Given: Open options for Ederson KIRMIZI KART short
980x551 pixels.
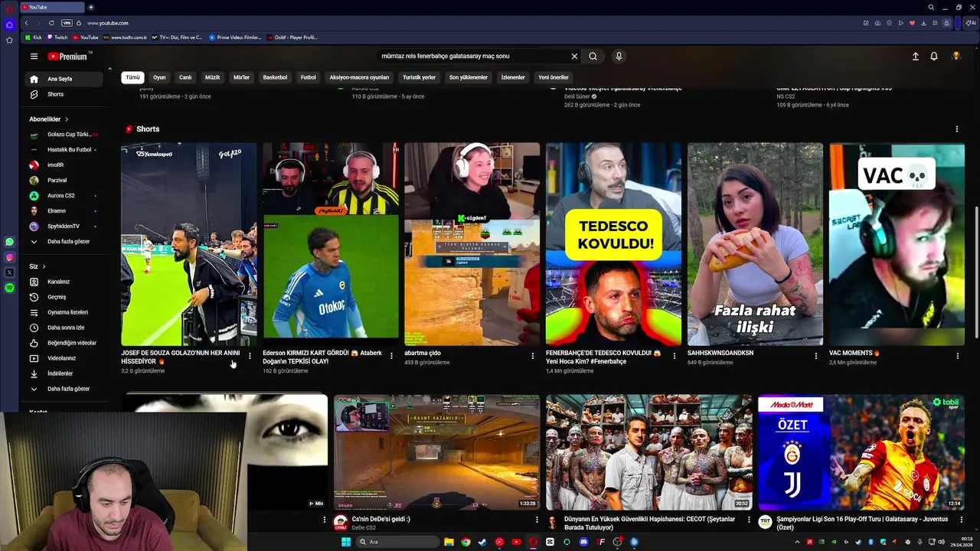Looking at the screenshot, I should click(391, 356).
